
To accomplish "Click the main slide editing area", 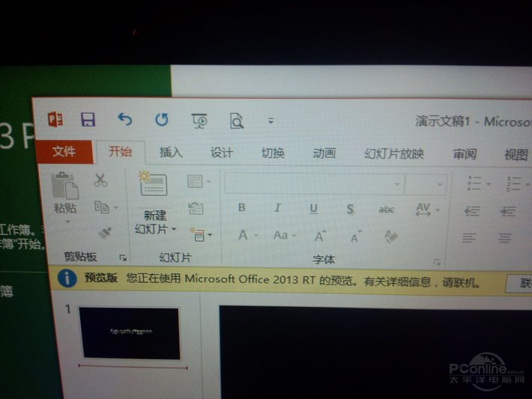I will [375, 352].
